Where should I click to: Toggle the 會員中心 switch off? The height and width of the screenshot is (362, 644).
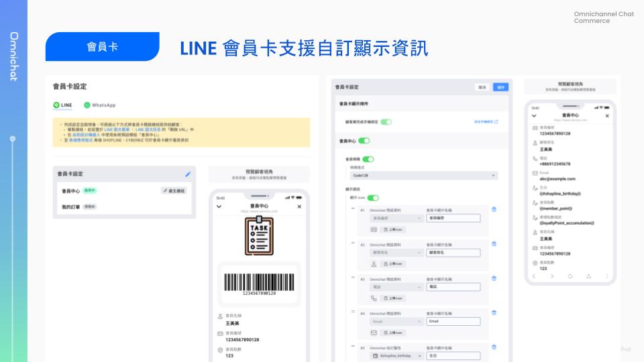(364, 141)
